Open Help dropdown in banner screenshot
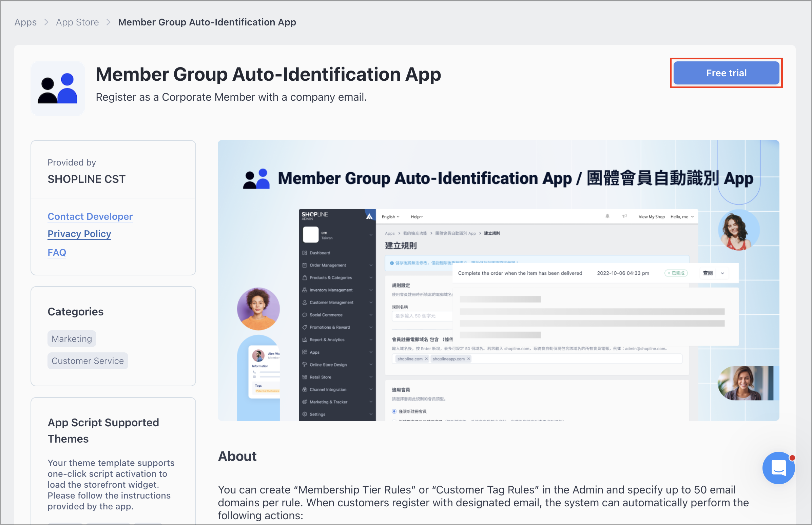This screenshot has height=525, width=812. pyautogui.click(x=417, y=217)
